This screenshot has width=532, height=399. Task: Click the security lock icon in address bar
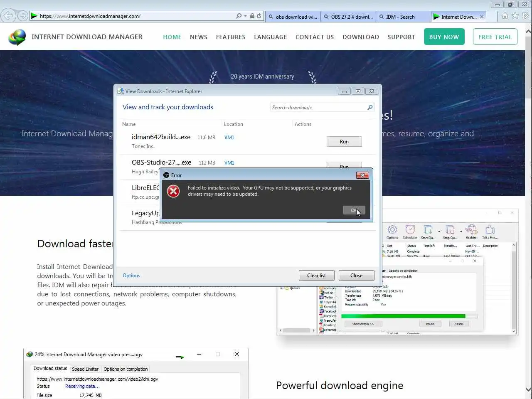pyautogui.click(x=252, y=16)
